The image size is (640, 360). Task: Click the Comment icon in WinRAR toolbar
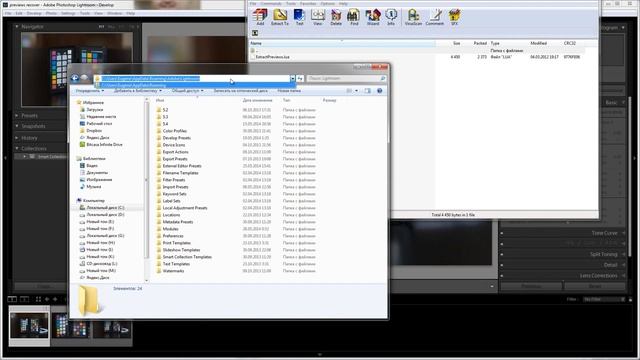pos(435,16)
